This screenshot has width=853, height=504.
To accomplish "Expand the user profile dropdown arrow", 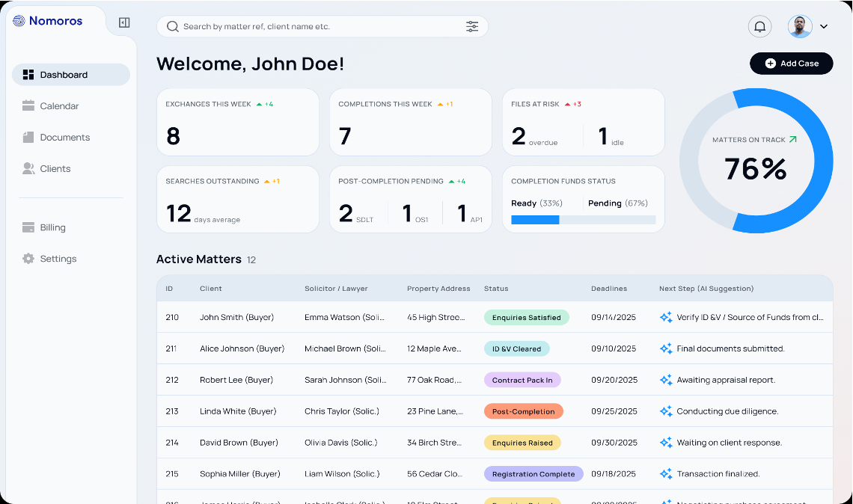I will click(824, 27).
